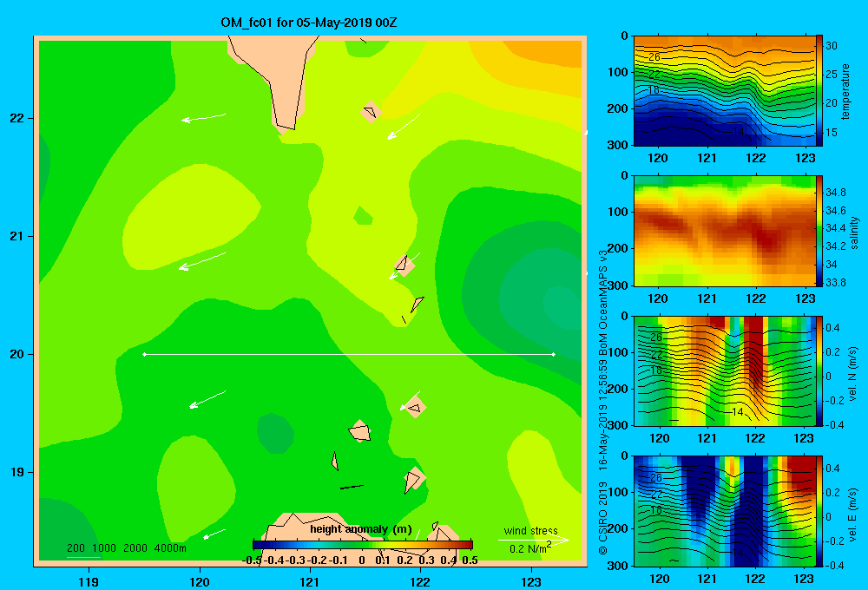This screenshot has height=590, width=868.
Task: Click the 'height anomaly (m)' label
Action: tap(361, 529)
